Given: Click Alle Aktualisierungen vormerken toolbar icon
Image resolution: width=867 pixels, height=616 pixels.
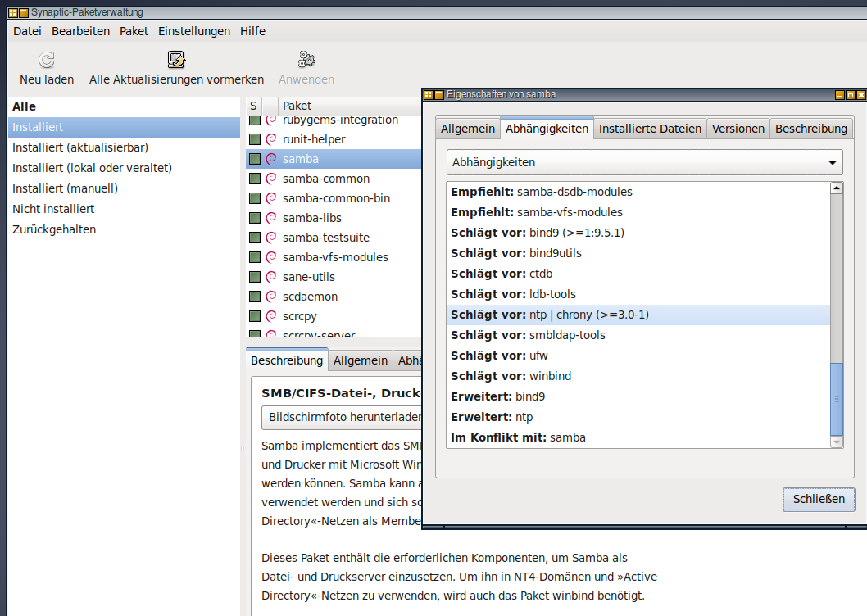Looking at the screenshot, I should click(176, 60).
